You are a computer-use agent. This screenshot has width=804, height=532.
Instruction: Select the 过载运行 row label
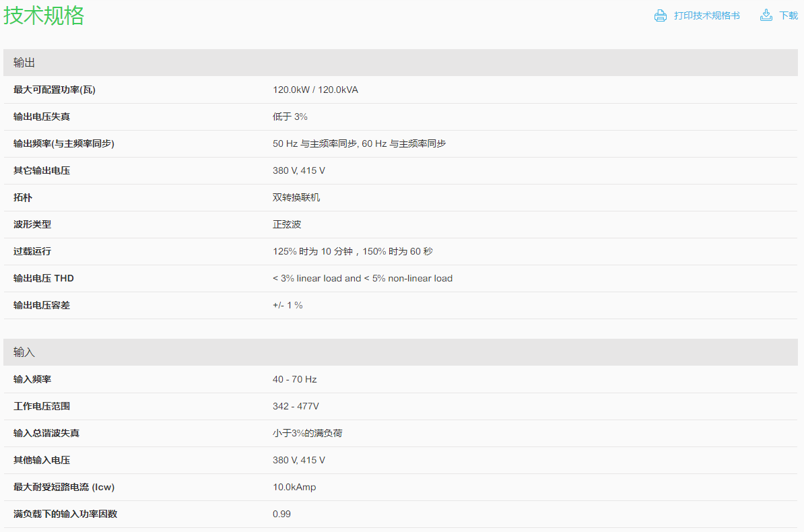(x=32, y=251)
